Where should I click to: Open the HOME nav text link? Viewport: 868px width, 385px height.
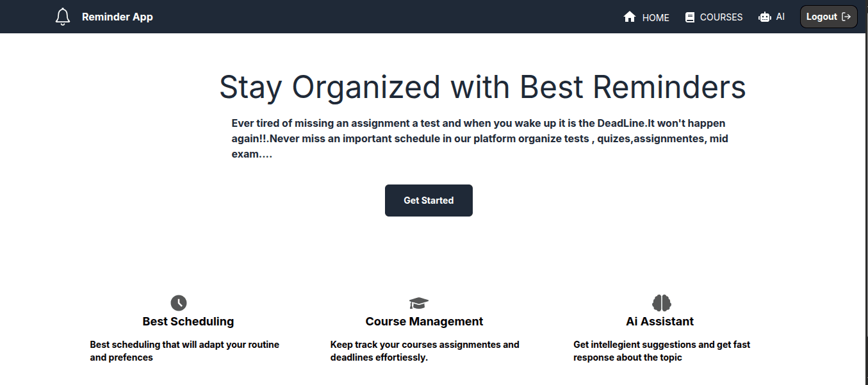655,18
